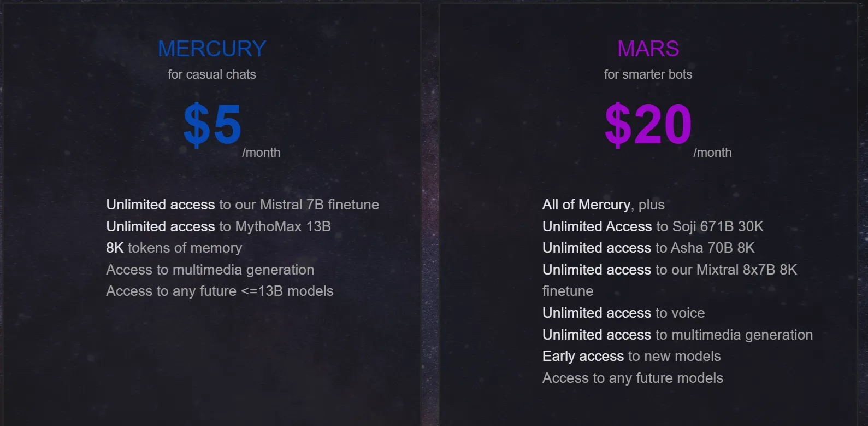This screenshot has height=426, width=868.
Task: Click the MythoMax 13B feature line
Action: pyautogui.click(x=219, y=226)
